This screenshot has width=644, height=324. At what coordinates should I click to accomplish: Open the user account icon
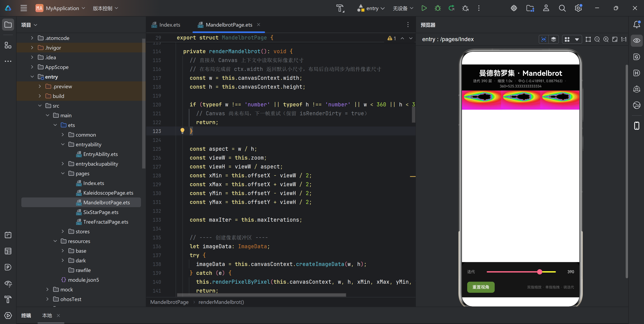tap(546, 8)
